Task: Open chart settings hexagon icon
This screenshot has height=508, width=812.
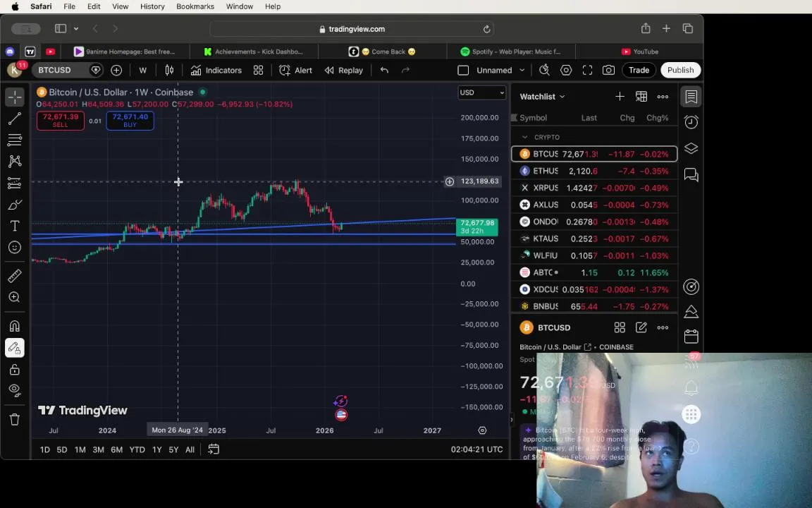Action: tap(566, 70)
